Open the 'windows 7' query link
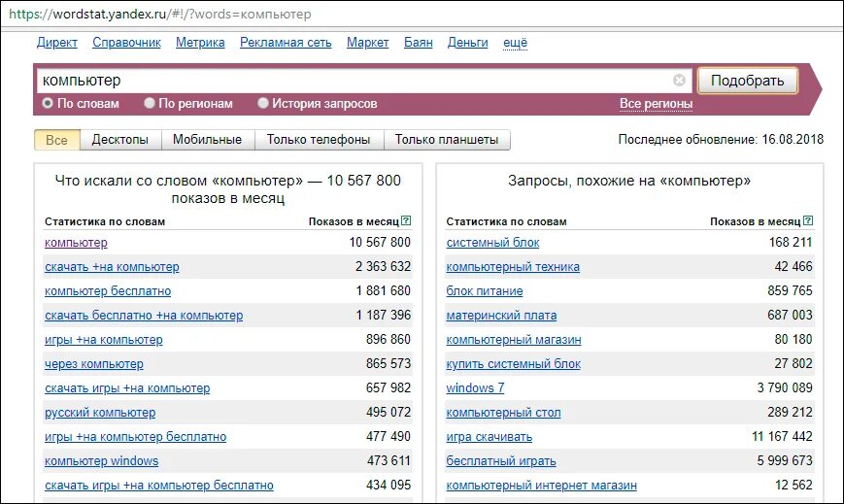 coord(475,387)
